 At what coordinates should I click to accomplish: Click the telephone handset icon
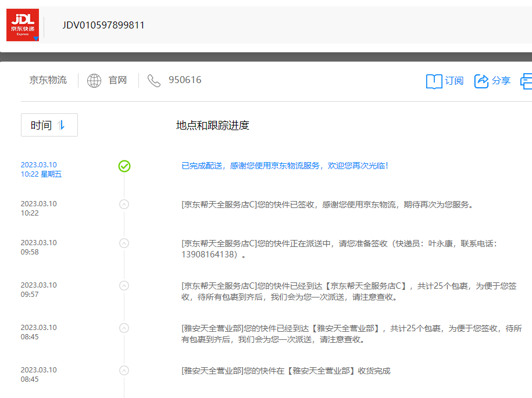point(153,81)
